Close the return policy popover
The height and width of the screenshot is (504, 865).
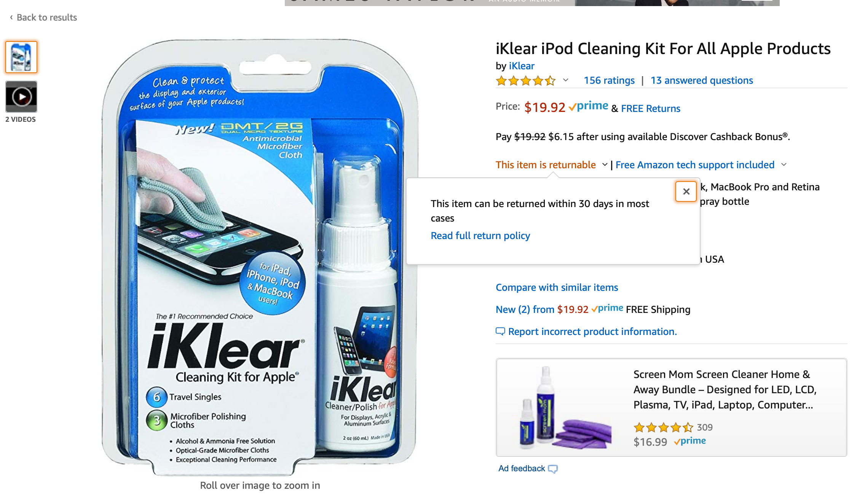pyautogui.click(x=686, y=191)
